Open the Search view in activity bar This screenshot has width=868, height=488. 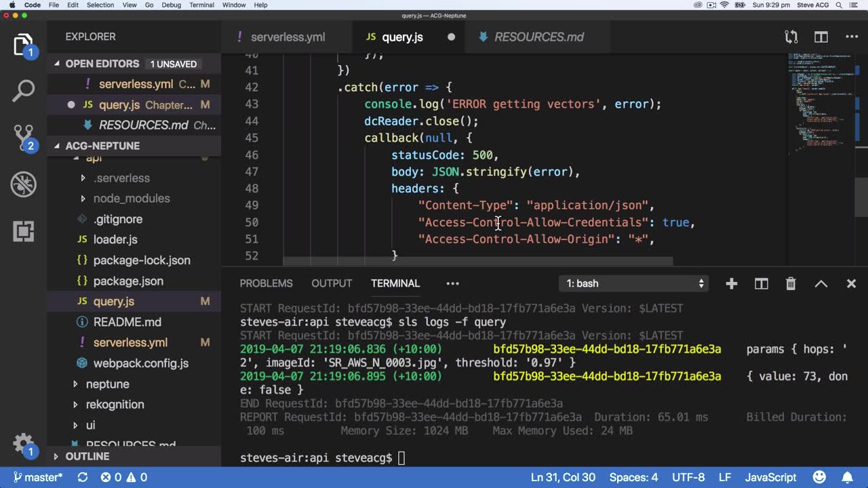[23, 91]
